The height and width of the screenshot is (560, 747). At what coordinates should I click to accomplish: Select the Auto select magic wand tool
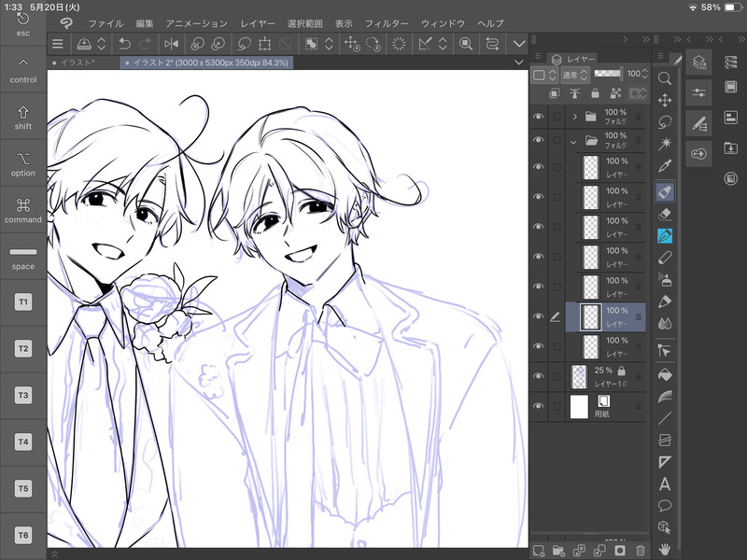point(665,144)
